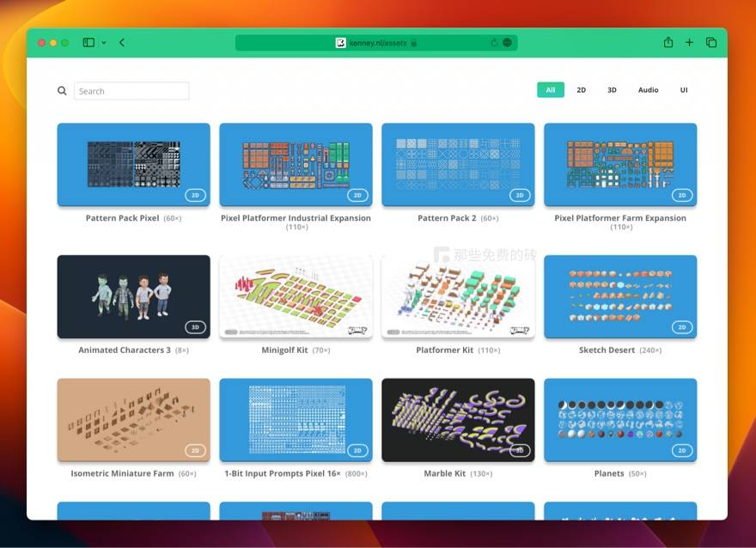Viewport: 756px width, 548px height.
Task: Click Pixel Platformer Industrial Expansion title link
Action: (296, 218)
